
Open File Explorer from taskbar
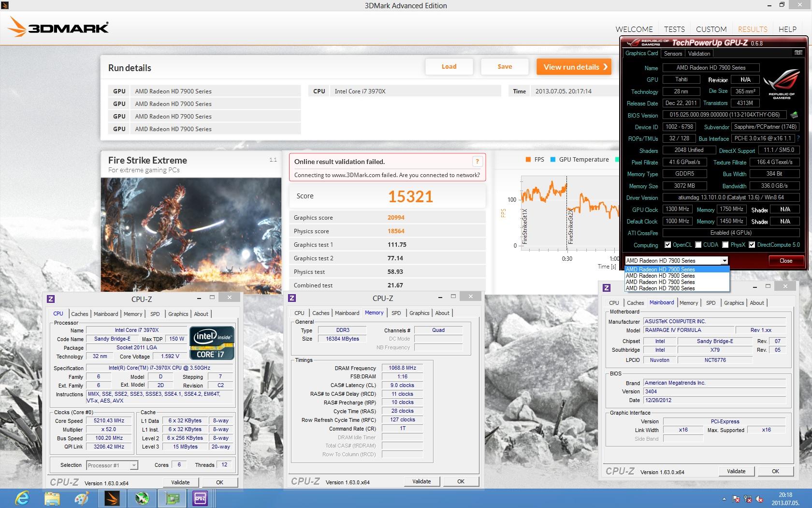pyautogui.click(x=52, y=498)
